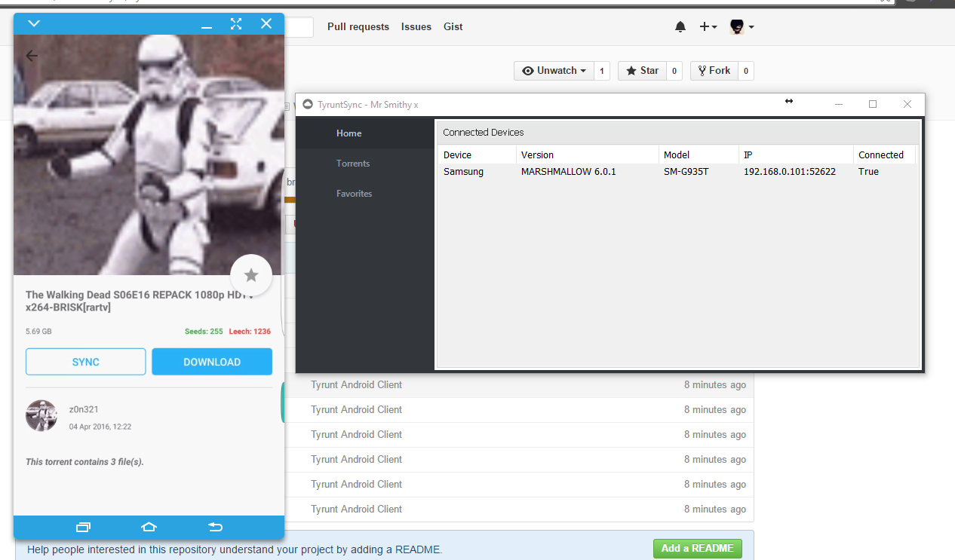This screenshot has height=560, width=955.
Task: Open Issues in GitHub header
Action: coord(416,27)
